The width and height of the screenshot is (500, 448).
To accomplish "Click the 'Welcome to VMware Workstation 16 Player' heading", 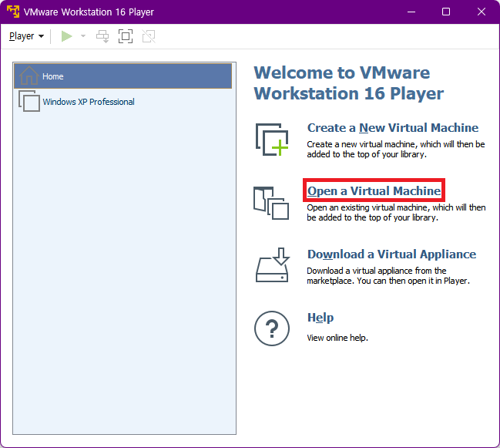I will tap(348, 83).
